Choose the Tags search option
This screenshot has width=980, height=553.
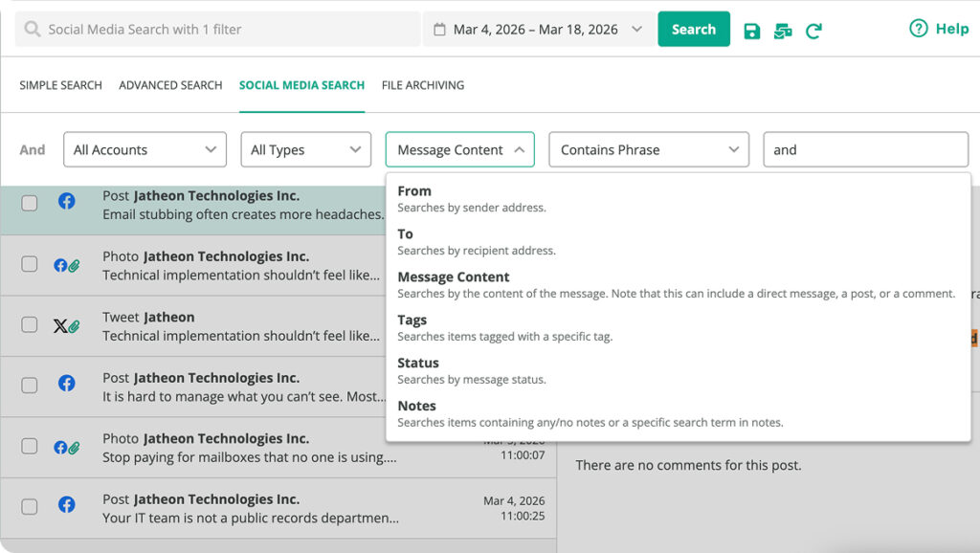(679, 328)
